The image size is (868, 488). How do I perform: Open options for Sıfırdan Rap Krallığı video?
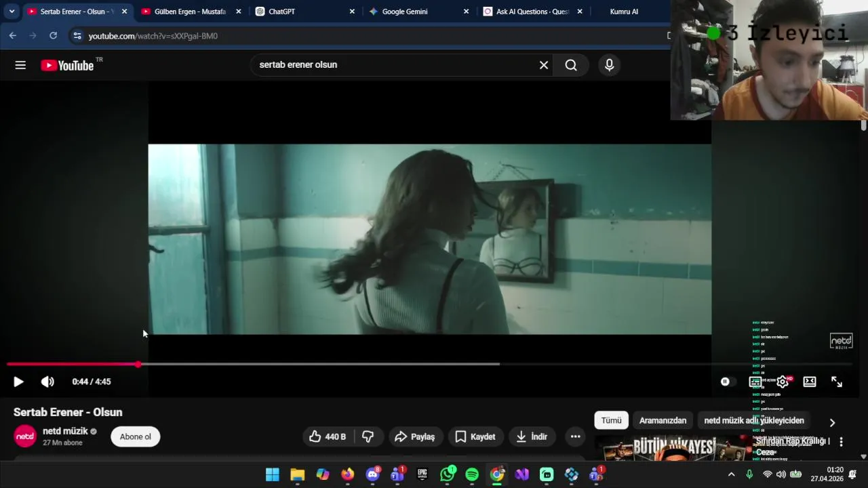[x=841, y=442]
